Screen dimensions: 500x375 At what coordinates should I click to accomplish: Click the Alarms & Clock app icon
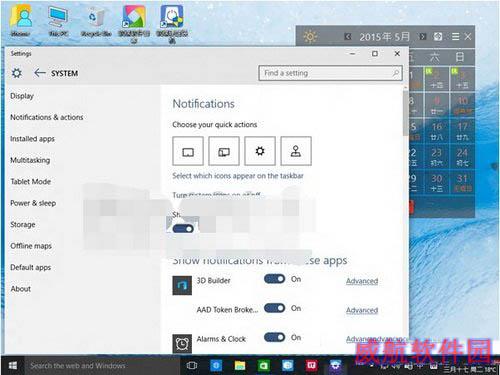click(x=182, y=343)
